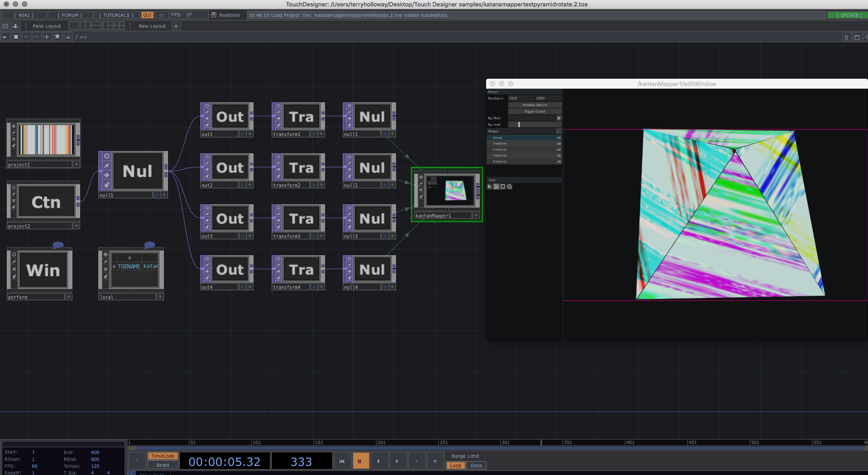Select the kantanMapper1 node thumbnail
The width and height of the screenshot is (868, 475).
click(450, 190)
